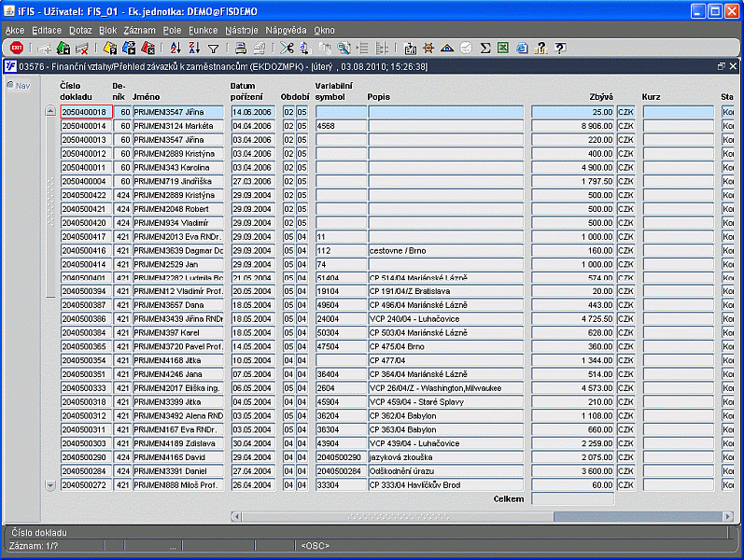744x560 pixels.
Task: Click the blue triangle toolbar icon
Action: point(447,48)
